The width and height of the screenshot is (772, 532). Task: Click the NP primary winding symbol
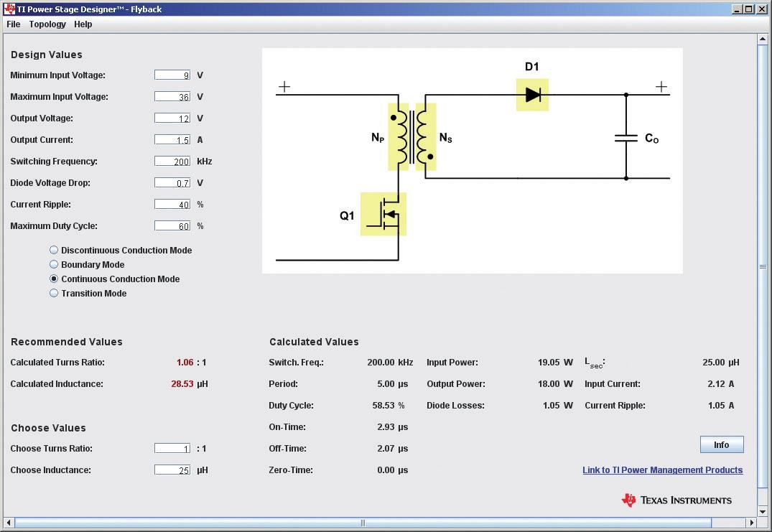(x=399, y=135)
